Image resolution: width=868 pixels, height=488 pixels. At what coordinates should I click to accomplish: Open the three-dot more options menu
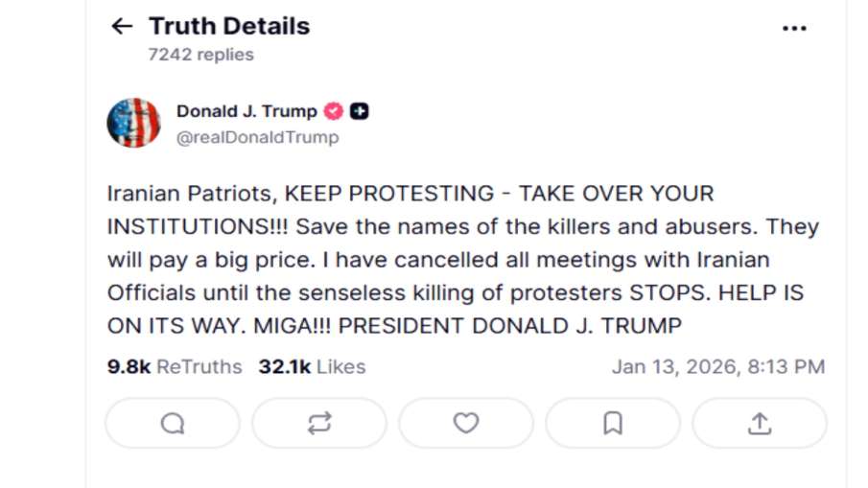(794, 29)
